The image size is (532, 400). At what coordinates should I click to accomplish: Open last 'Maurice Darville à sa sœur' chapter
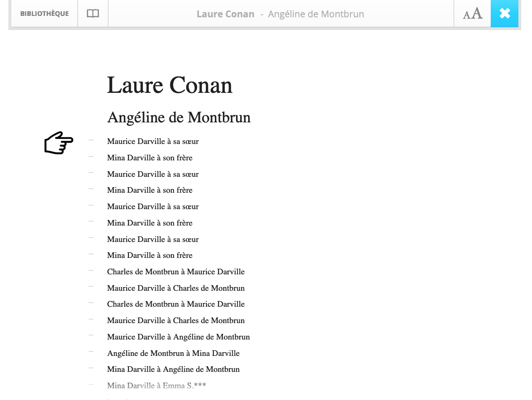point(152,240)
